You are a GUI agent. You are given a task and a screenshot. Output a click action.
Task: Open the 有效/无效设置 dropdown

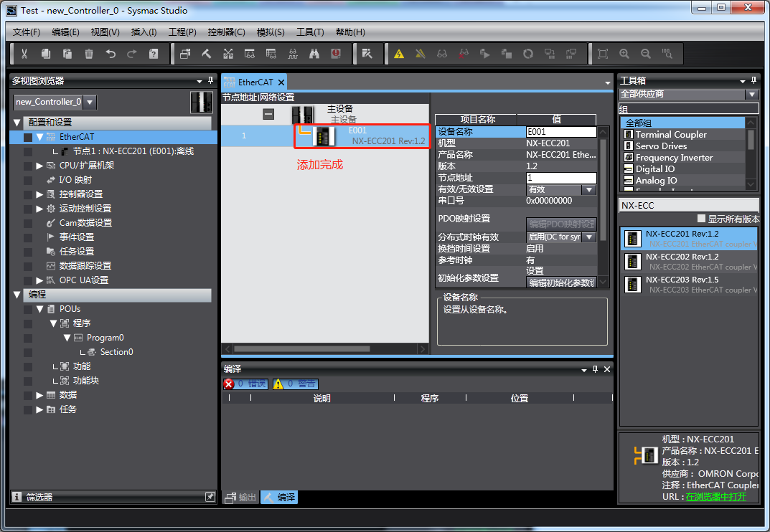pos(588,190)
